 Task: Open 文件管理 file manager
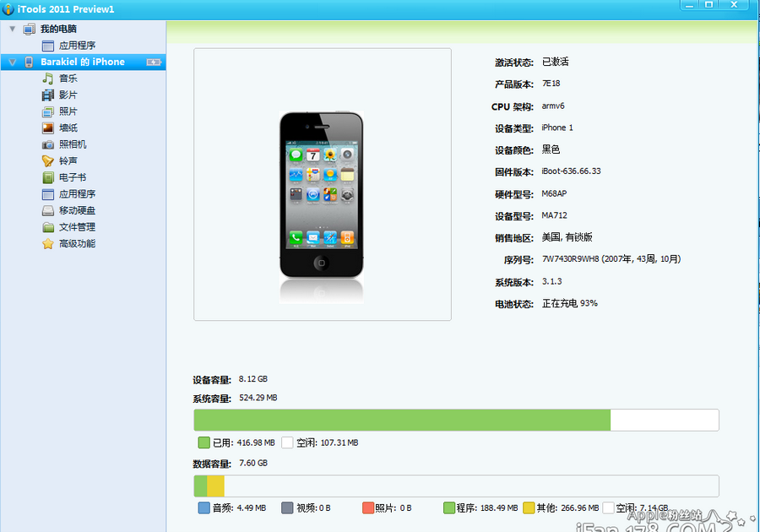coord(78,227)
